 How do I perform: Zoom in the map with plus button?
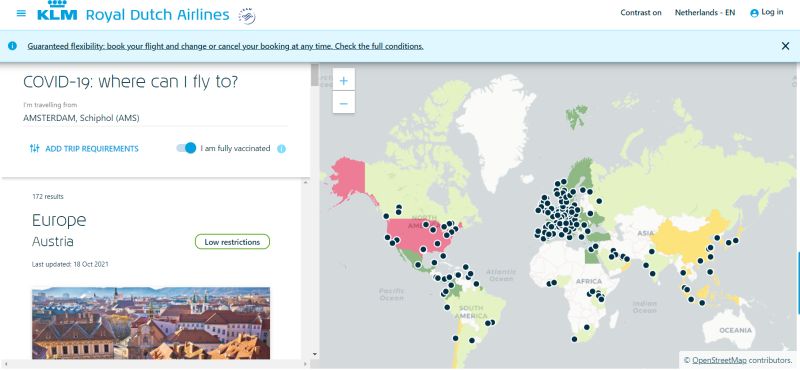pos(343,80)
